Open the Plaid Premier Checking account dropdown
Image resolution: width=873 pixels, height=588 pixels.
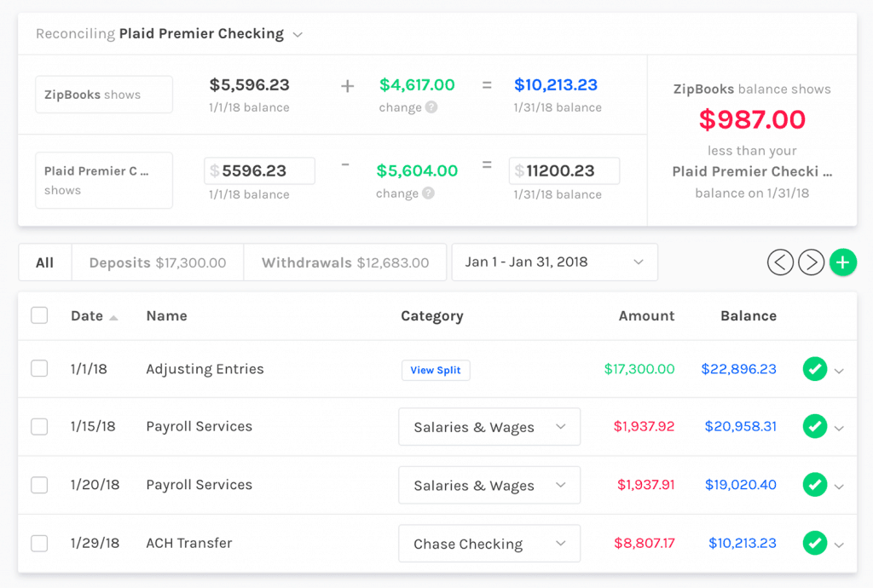click(x=297, y=34)
